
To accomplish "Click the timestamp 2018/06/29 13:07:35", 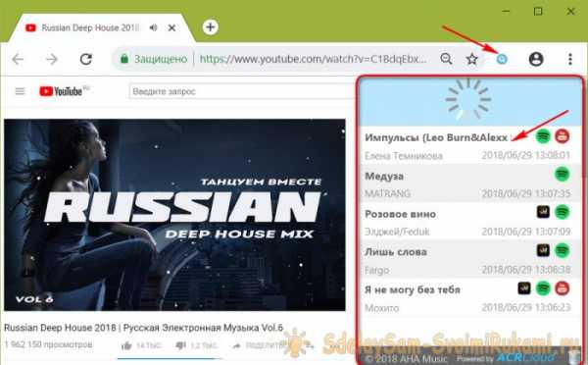I will pyautogui.click(x=525, y=193).
